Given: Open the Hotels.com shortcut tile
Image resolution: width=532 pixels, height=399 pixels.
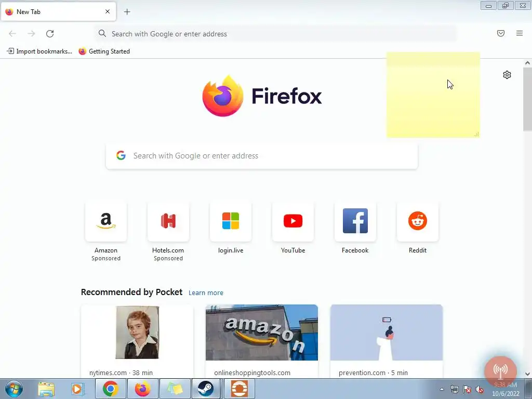Looking at the screenshot, I should pyautogui.click(x=168, y=221).
